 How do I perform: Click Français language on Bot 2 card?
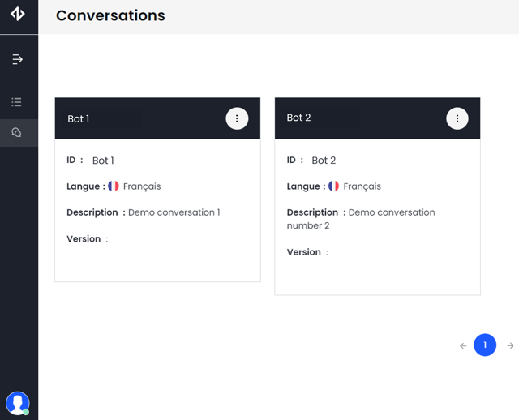tap(362, 186)
